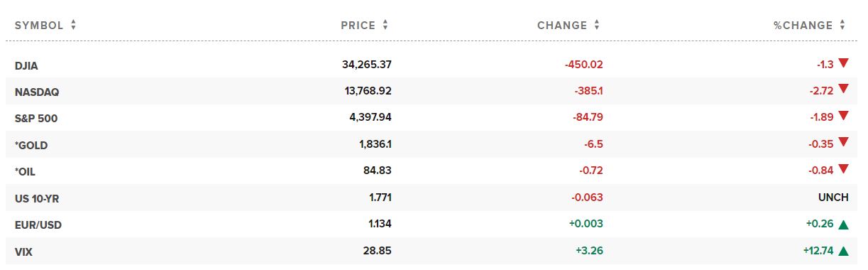Click the red down arrow for *OIL
This screenshot has height=270, width=868.
(x=843, y=169)
